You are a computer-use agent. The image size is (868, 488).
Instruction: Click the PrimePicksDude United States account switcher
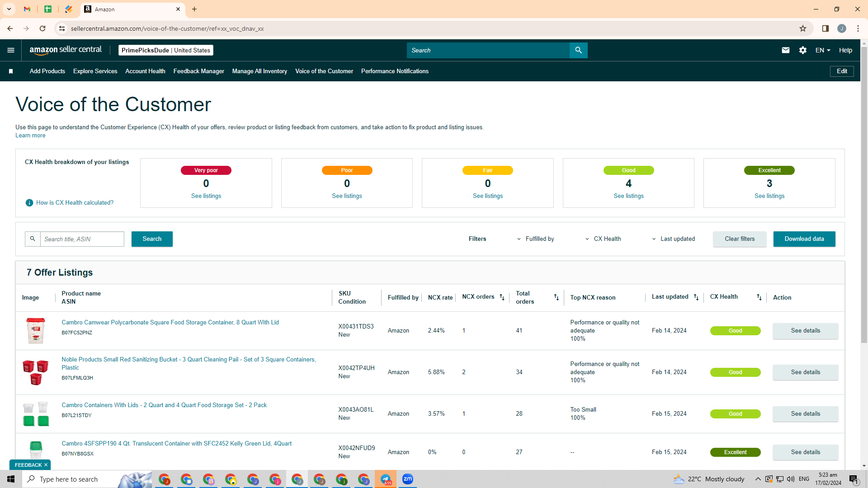(166, 50)
